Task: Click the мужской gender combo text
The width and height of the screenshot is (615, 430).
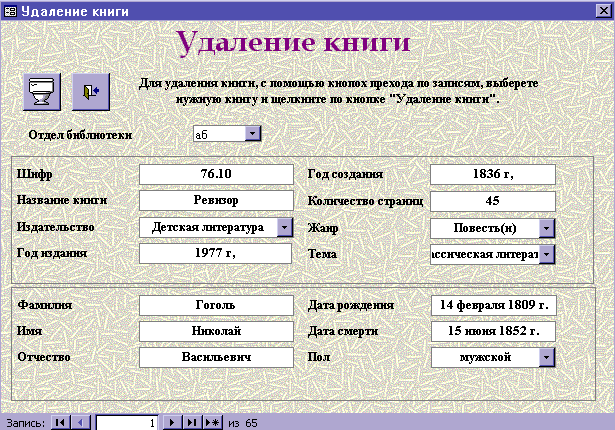Action: click(485, 357)
